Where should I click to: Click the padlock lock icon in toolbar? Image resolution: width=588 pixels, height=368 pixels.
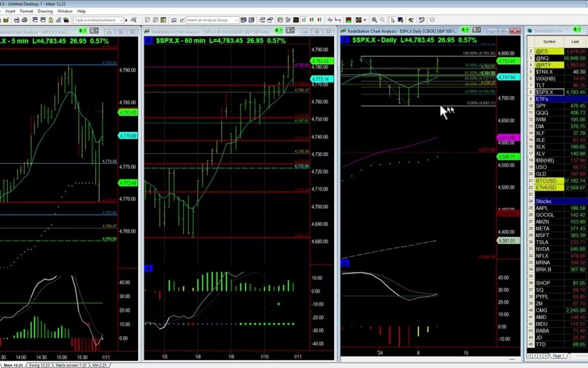(x=51, y=20)
